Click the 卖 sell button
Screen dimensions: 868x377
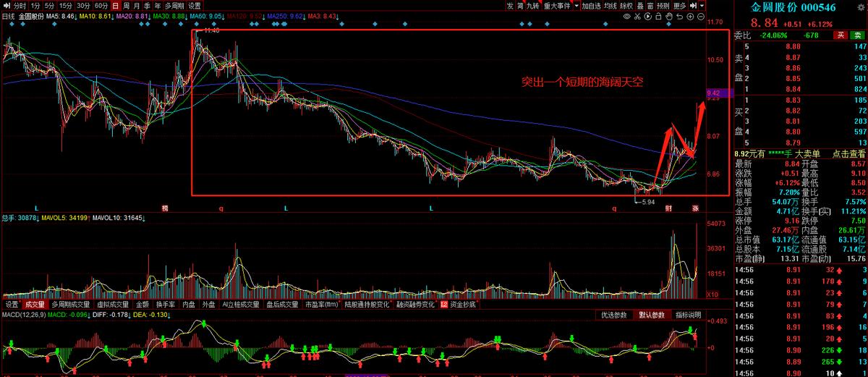click(857, 34)
